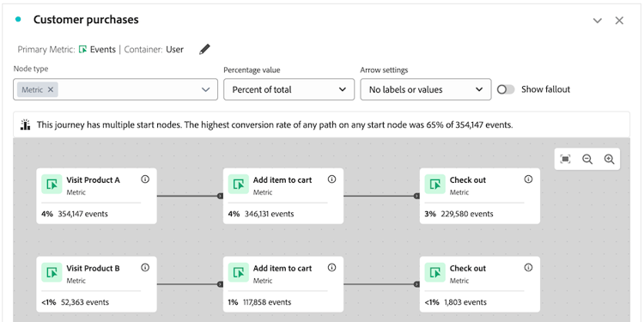Click the green metric icon of Visit Product A
The width and height of the screenshot is (644, 322).
(52, 185)
